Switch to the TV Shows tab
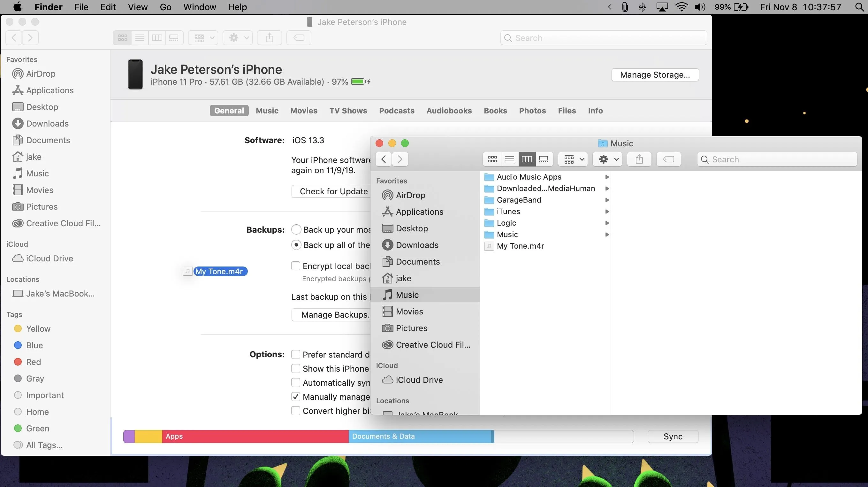The height and width of the screenshot is (487, 868). [x=348, y=111]
